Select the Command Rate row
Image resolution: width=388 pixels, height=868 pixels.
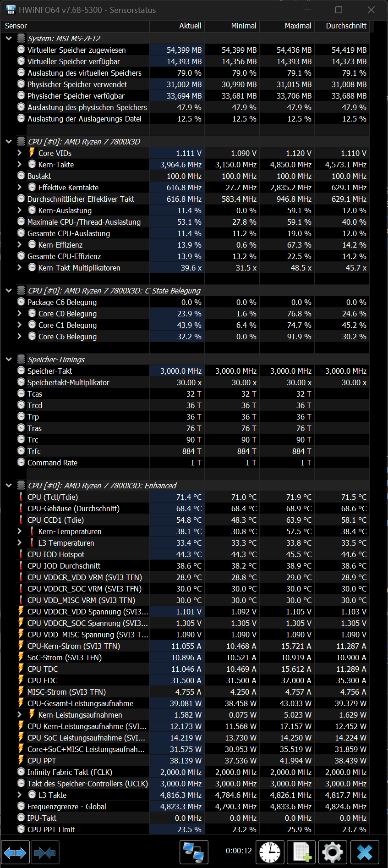click(x=185, y=463)
